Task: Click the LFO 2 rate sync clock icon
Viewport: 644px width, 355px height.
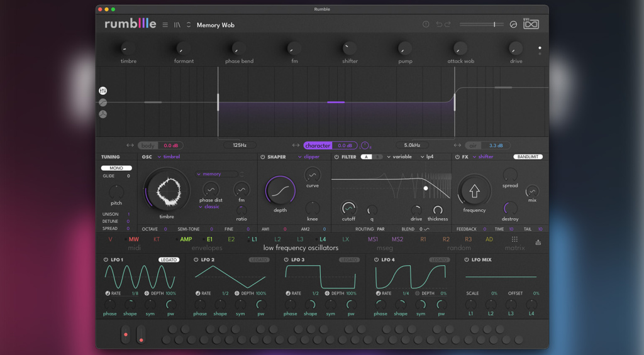Action: point(198,293)
